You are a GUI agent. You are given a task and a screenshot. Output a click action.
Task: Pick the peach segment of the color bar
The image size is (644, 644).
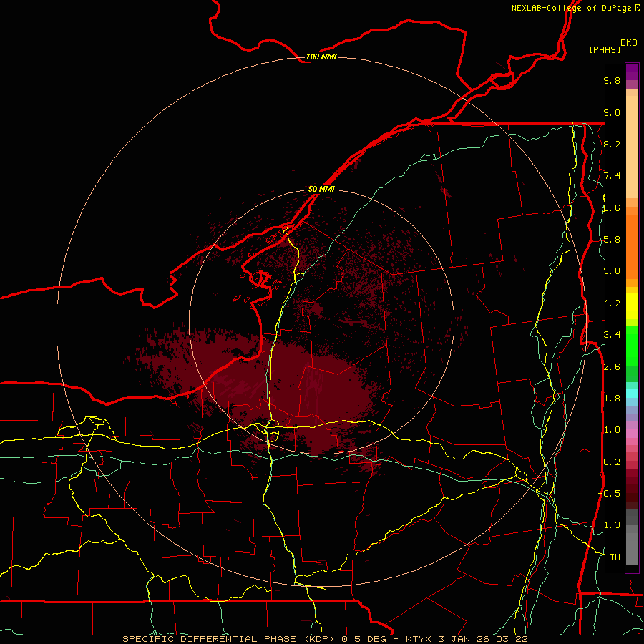point(632,147)
